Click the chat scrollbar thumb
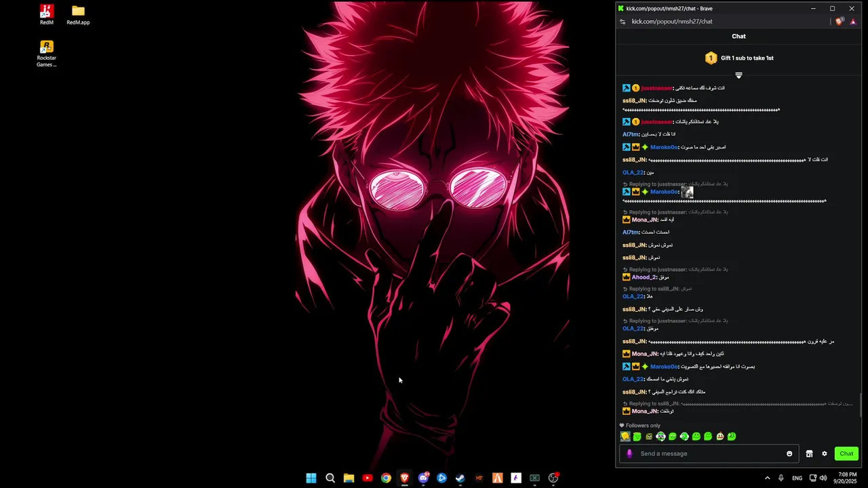The height and width of the screenshot is (488, 868). pyautogui.click(x=861, y=405)
